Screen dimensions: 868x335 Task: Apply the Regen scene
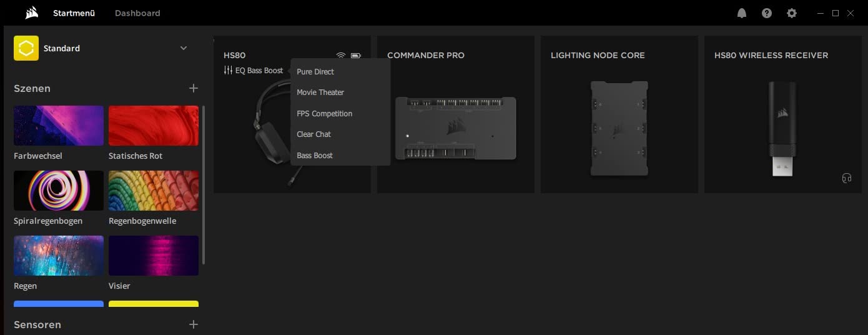click(x=59, y=256)
